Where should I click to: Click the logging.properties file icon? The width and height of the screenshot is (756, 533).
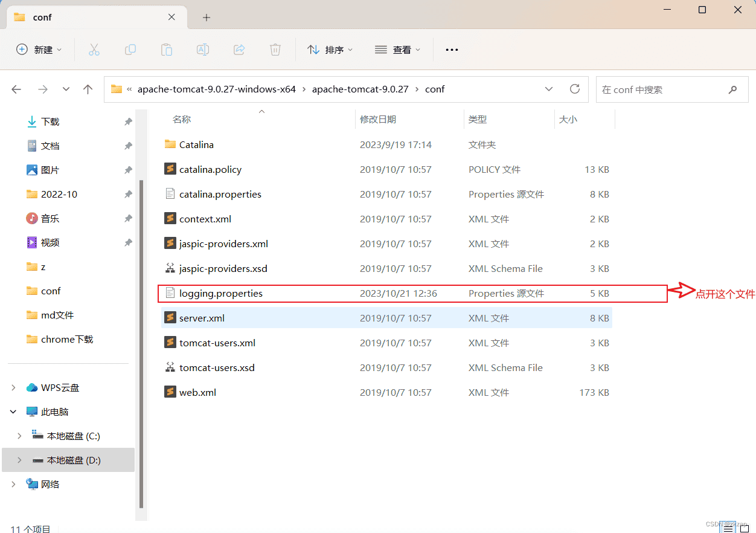(170, 293)
